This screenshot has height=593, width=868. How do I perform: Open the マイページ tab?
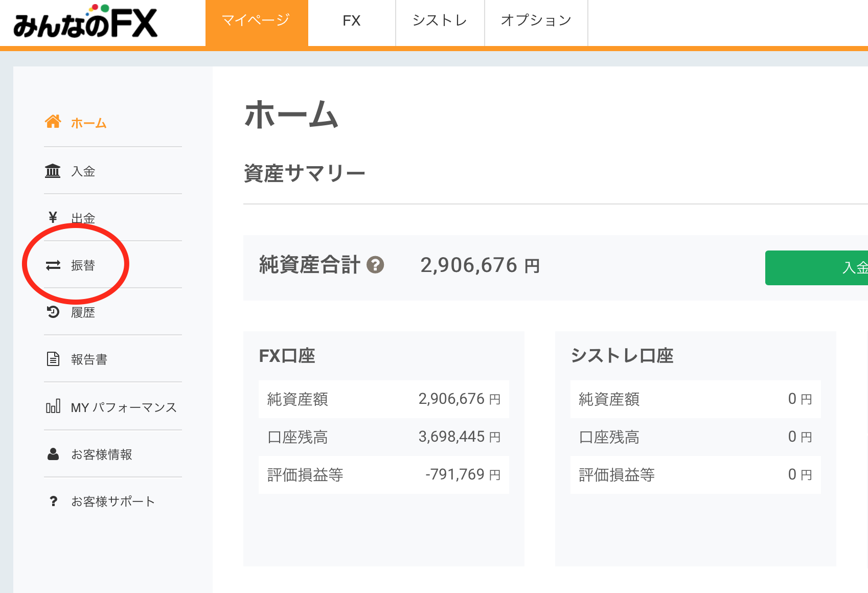click(257, 23)
